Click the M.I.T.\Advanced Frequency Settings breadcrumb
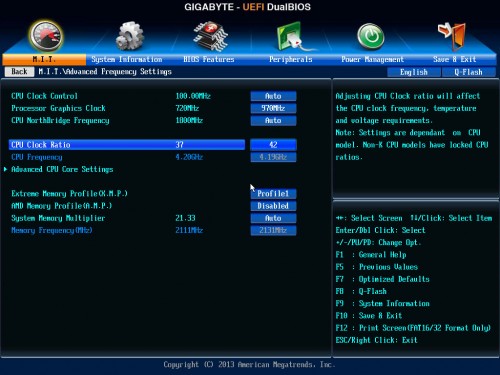 click(105, 72)
